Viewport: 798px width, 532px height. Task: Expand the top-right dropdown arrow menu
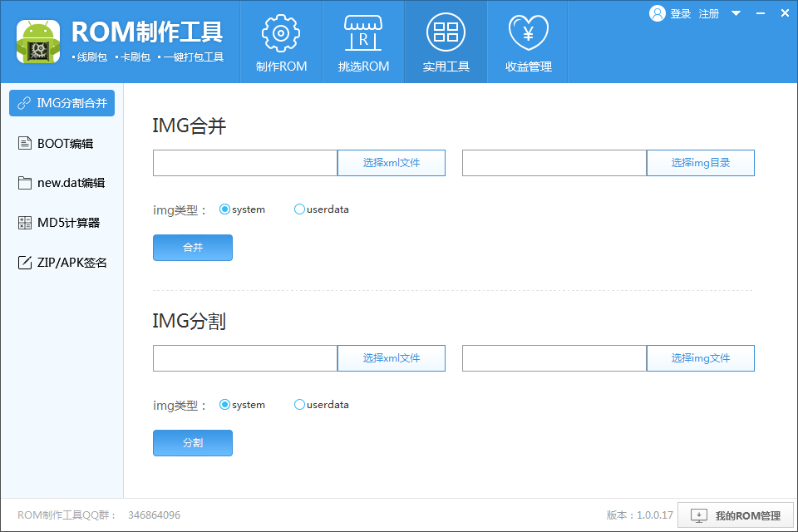(x=736, y=13)
